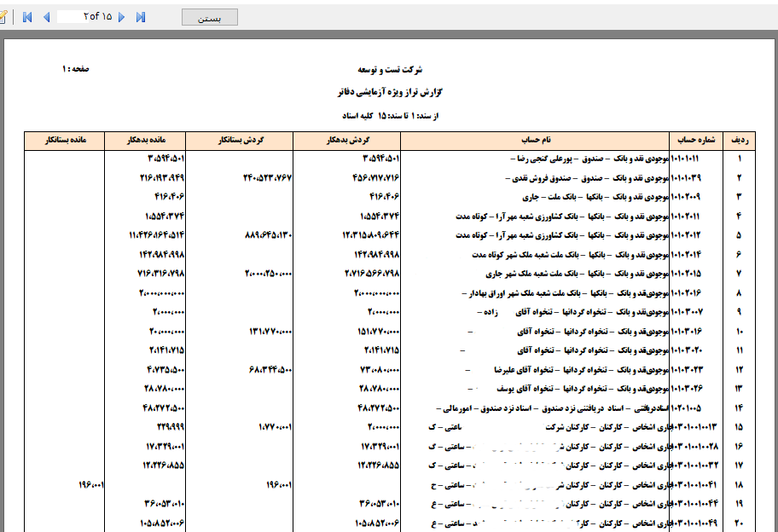Image resolution: width=778 pixels, height=532 pixels.
Task: Select account number ۱۰۱۰۳۲۶
Action: pos(687,389)
